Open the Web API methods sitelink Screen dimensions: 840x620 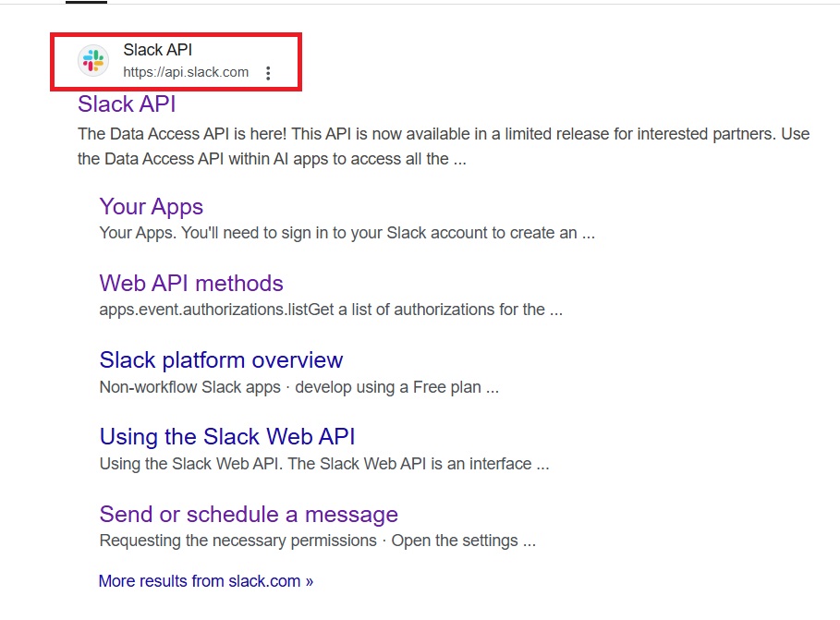pyautogui.click(x=191, y=283)
